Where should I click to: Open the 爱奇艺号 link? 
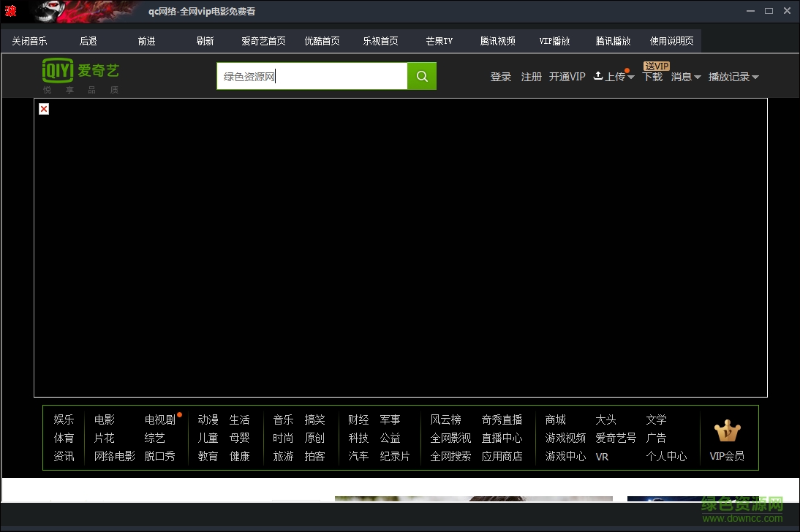(x=616, y=438)
